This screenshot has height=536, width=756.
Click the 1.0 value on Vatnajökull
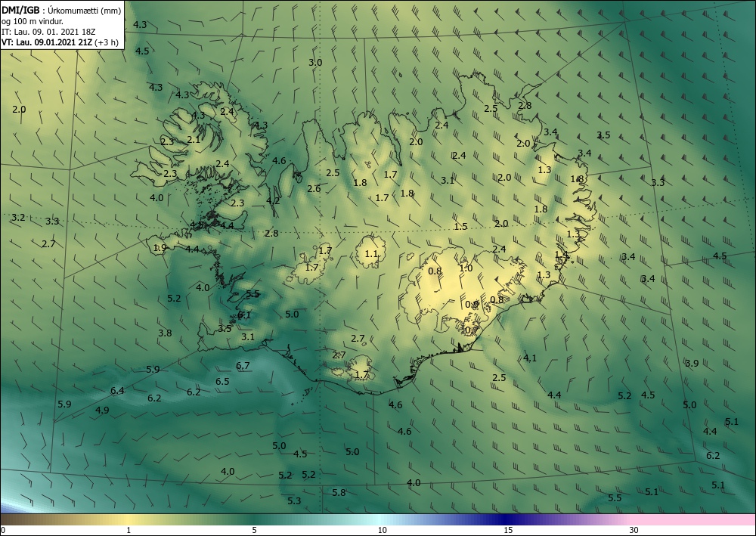click(466, 268)
